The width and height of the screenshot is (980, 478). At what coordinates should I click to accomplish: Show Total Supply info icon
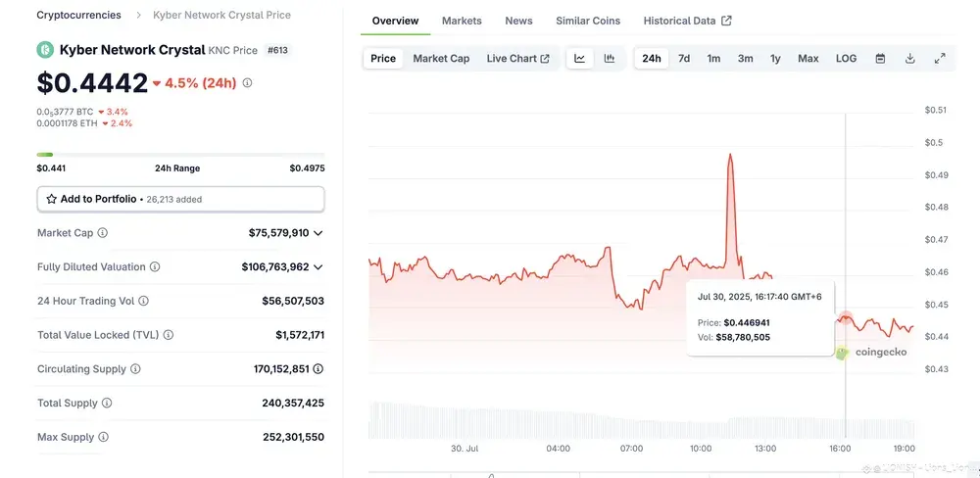coord(107,403)
